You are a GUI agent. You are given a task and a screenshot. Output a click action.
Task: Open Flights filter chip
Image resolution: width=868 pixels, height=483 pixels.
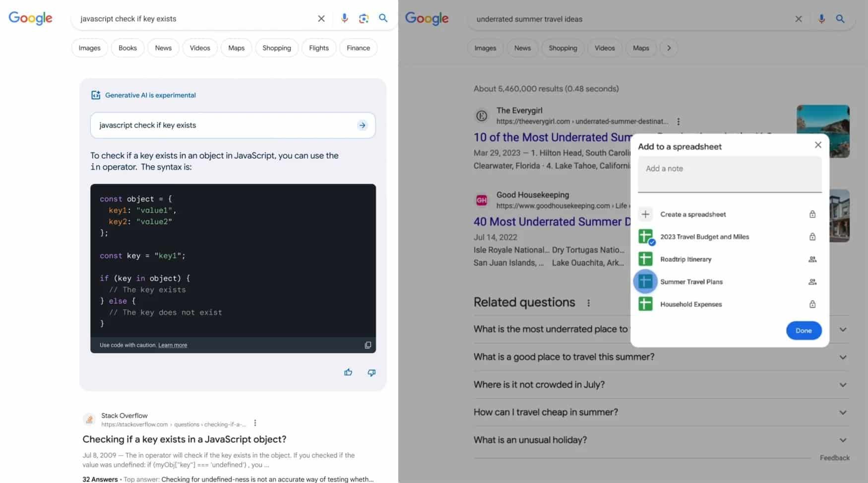(318, 48)
